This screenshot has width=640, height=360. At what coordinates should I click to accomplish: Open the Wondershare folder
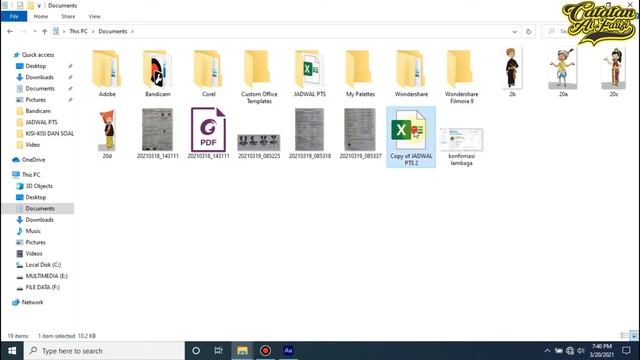[411, 73]
